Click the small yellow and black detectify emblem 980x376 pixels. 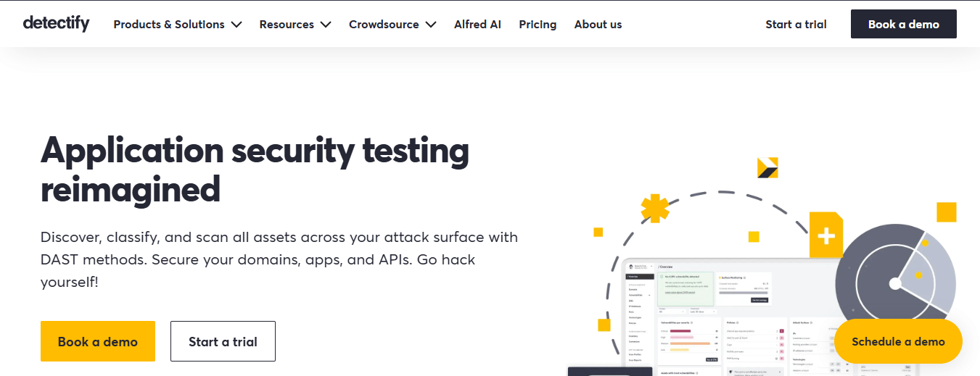click(x=767, y=167)
